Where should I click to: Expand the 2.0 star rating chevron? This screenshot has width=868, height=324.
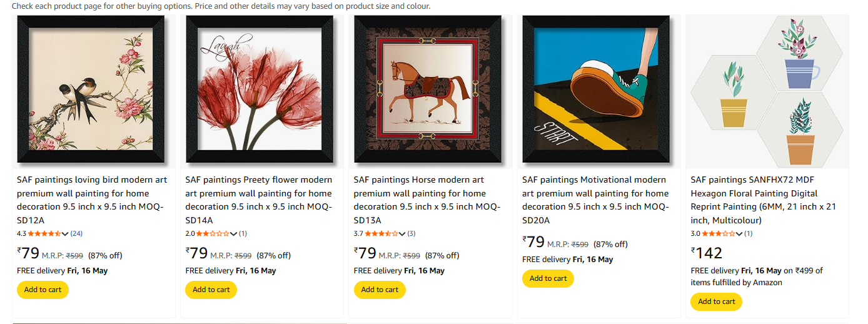coord(234,234)
